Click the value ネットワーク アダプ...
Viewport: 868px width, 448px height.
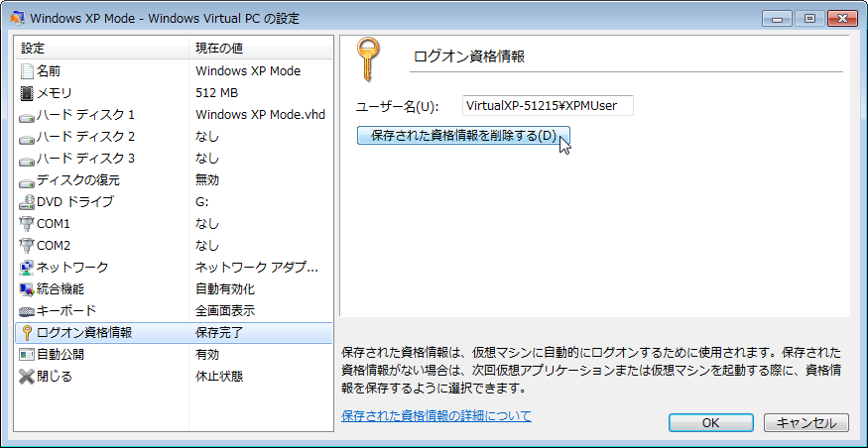tap(257, 268)
